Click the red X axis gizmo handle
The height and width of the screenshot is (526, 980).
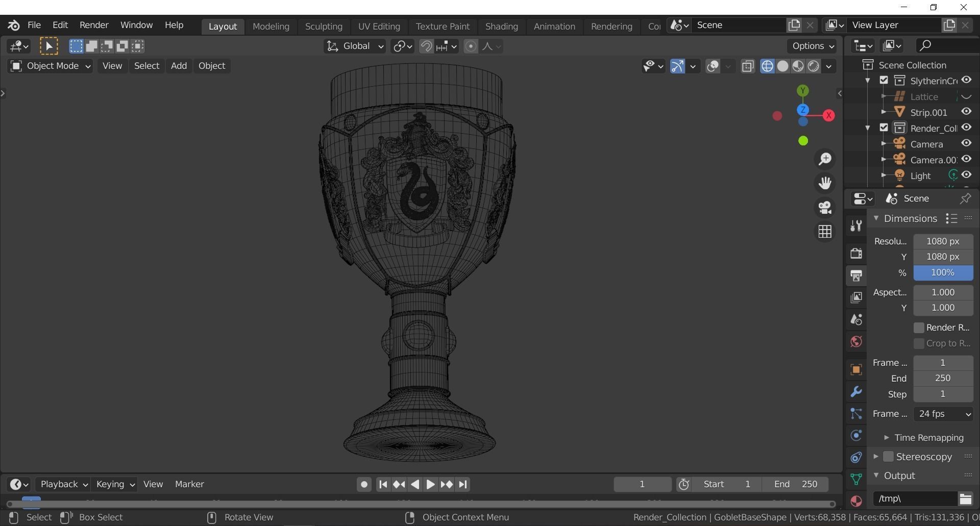pyautogui.click(x=829, y=116)
